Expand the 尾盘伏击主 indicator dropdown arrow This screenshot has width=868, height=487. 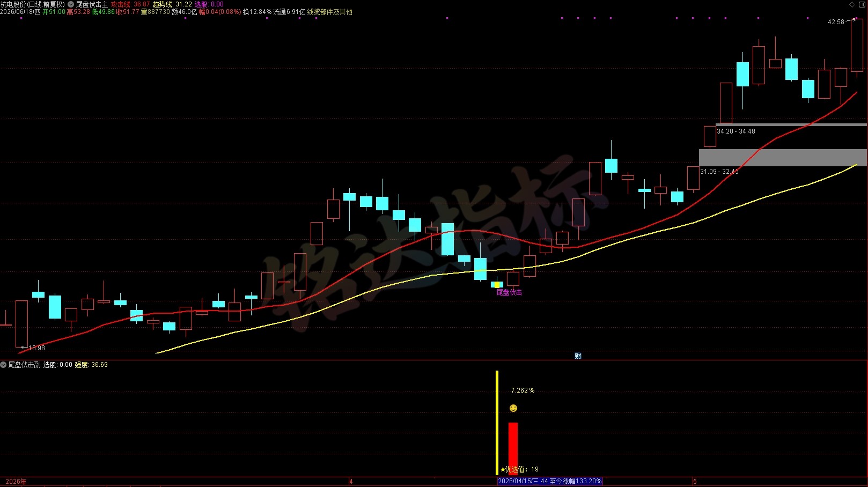pos(71,4)
